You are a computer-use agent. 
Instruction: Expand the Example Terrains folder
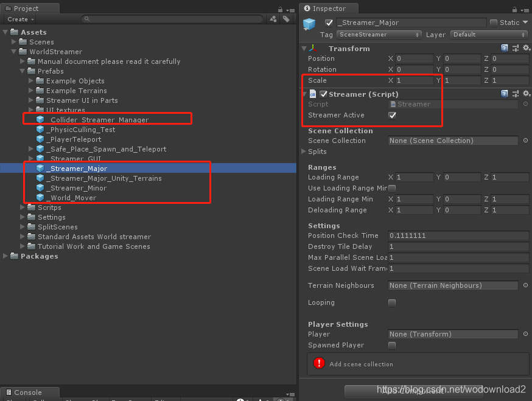coord(30,91)
